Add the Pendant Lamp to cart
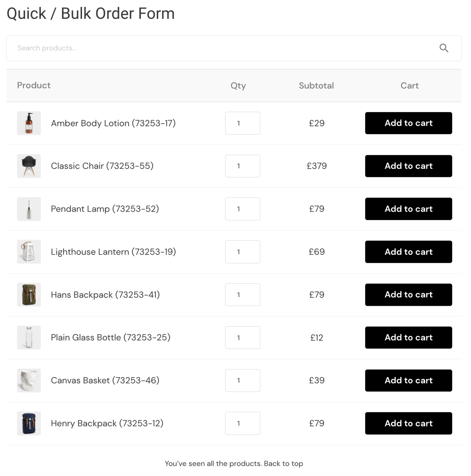Screen dimensions: 471x476 [x=408, y=209]
